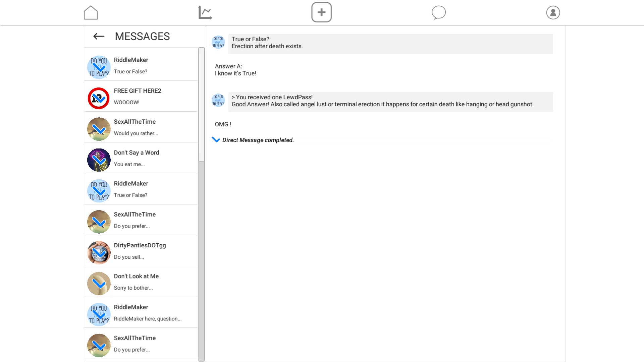
Task: Click the RiddleMaker avatar above the LewdPass message
Action: [218, 100]
